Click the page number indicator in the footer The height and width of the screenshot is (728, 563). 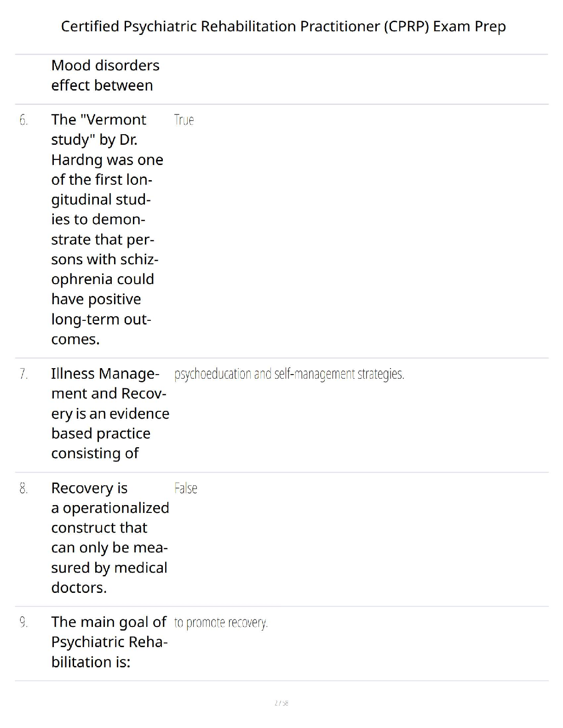pyautogui.click(x=281, y=703)
